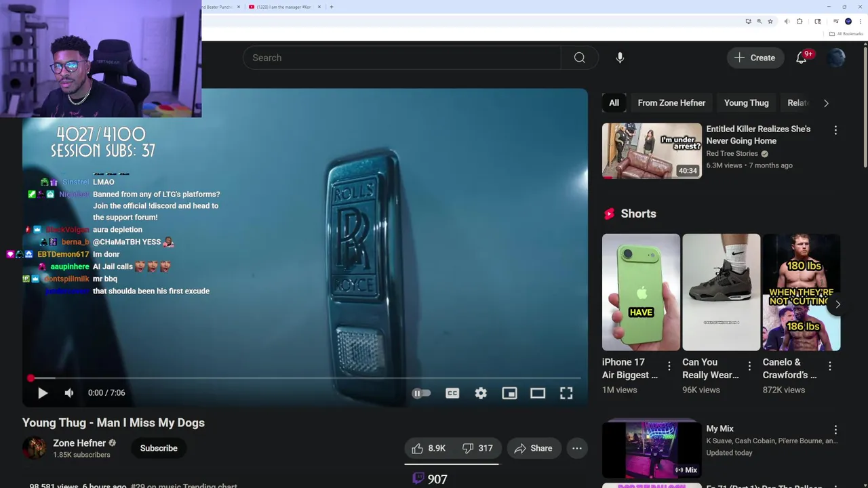868x488 pixels.
Task: Open YouTube notifications bell
Action: (802, 58)
